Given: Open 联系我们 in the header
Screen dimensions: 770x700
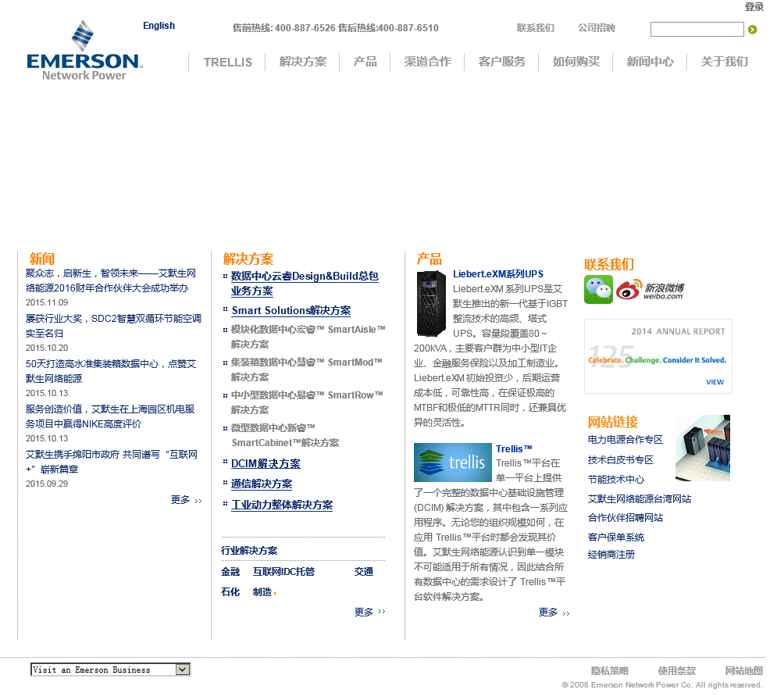Looking at the screenshot, I should 535,28.
